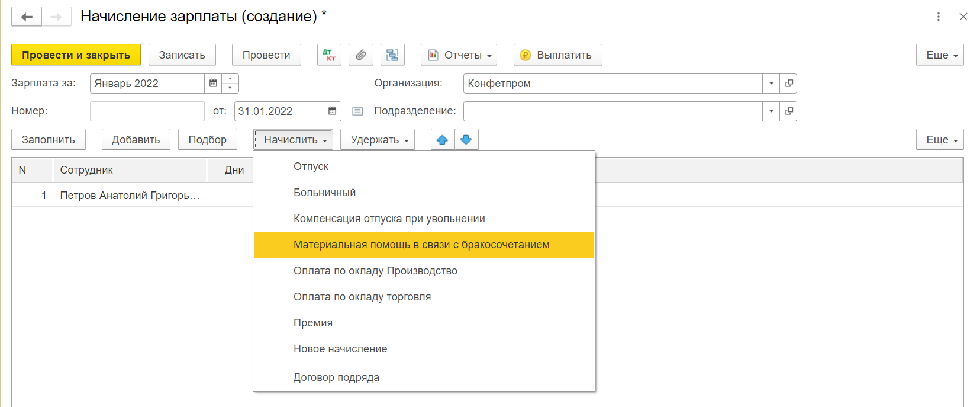Move the row down with the blue down arrow
The image size is (980, 407).
466,140
